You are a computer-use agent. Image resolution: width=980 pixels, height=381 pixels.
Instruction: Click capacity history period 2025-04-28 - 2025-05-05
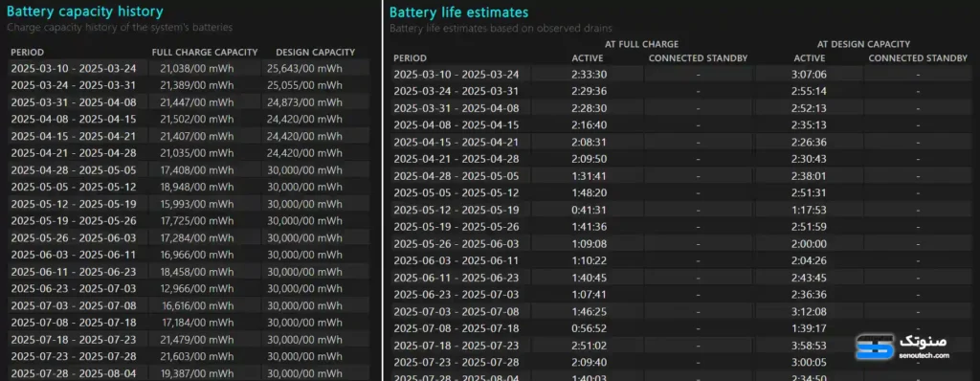[x=73, y=169]
